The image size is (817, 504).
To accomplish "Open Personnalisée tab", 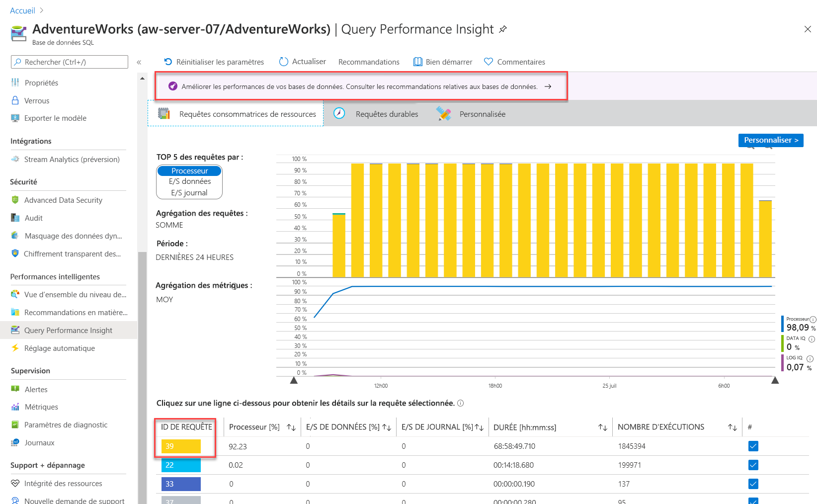I will coord(471,114).
